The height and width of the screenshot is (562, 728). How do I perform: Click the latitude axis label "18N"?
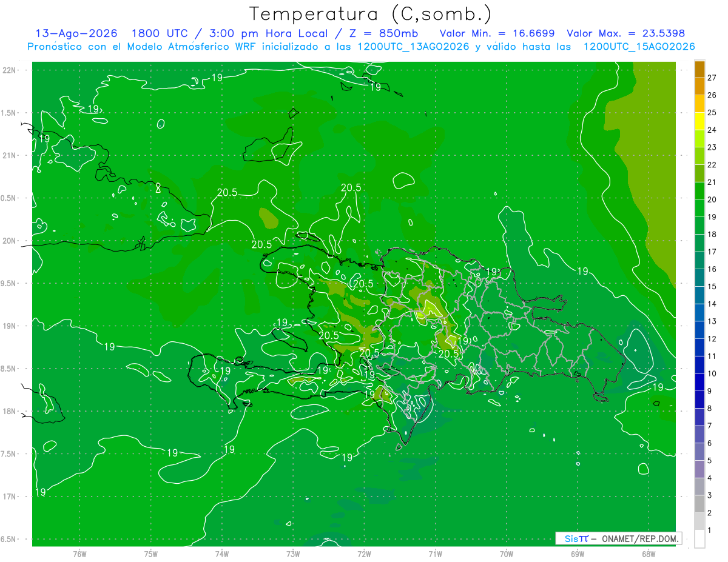9,412
